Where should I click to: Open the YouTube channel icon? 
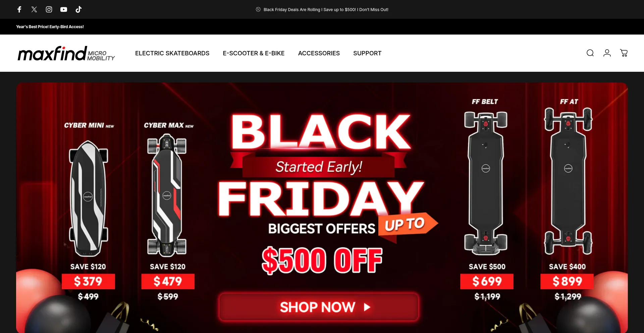[x=64, y=9]
